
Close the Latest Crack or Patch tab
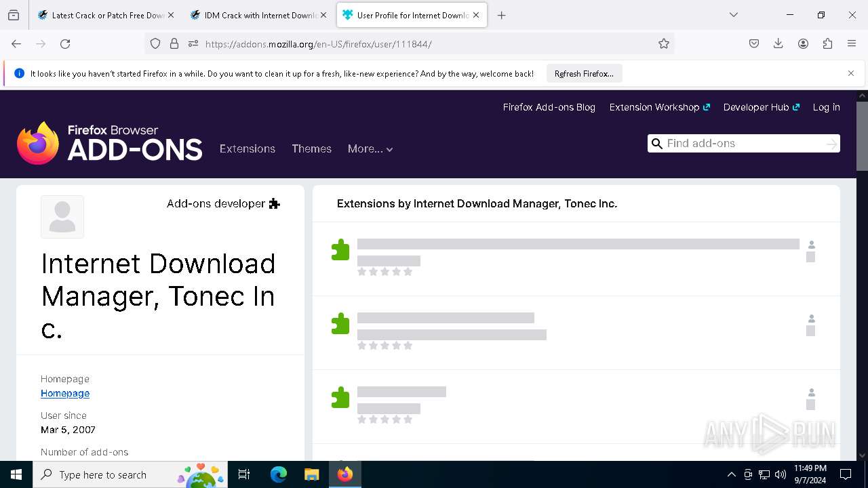171,15
